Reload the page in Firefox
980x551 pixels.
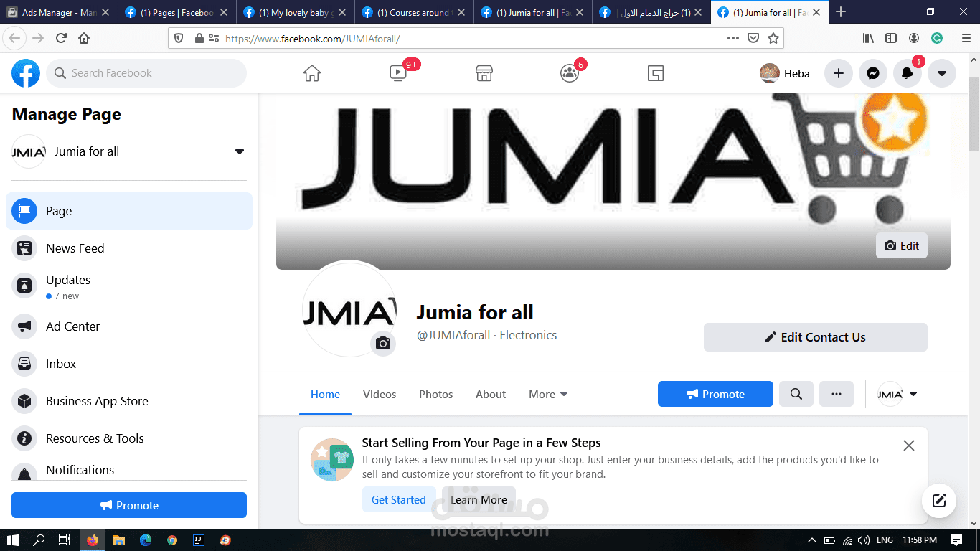61,38
